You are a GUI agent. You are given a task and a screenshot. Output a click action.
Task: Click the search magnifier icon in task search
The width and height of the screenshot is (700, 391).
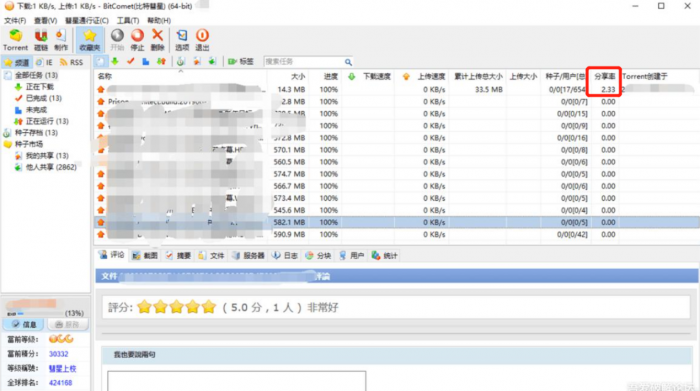(348, 62)
